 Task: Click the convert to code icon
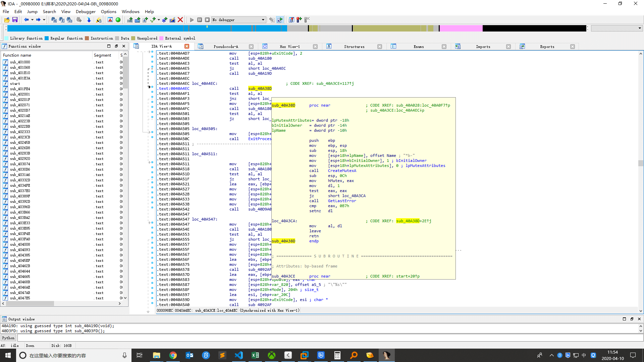130,20
